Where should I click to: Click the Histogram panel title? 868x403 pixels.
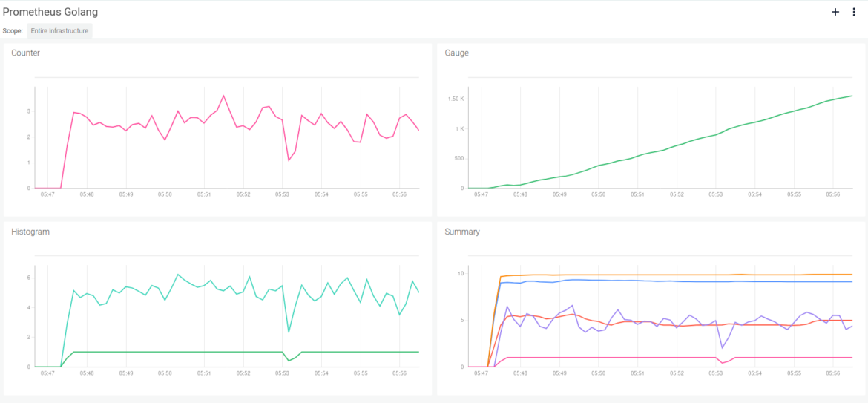[30, 232]
